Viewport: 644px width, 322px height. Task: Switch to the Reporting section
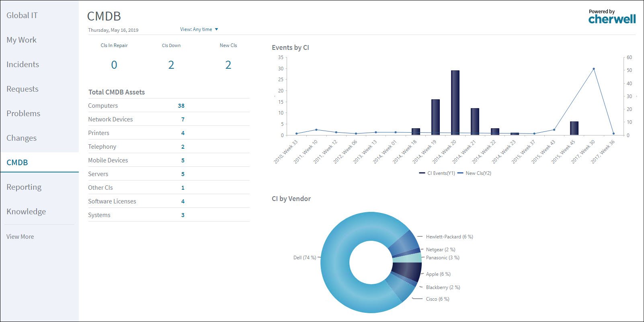(x=24, y=187)
